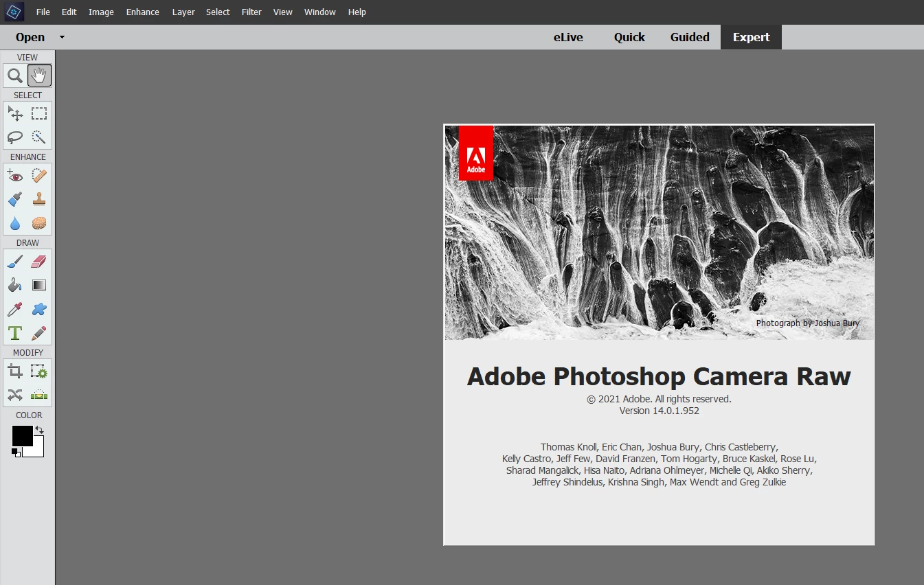Image resolution: width=924 pixels, height=585 pixels.
Task: Select the Red Eye Removal tool
Action: coord(15,176)
